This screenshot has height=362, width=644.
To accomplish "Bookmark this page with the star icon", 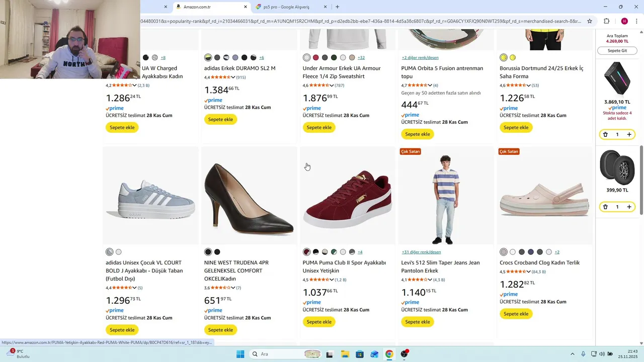I will [590, 21].
